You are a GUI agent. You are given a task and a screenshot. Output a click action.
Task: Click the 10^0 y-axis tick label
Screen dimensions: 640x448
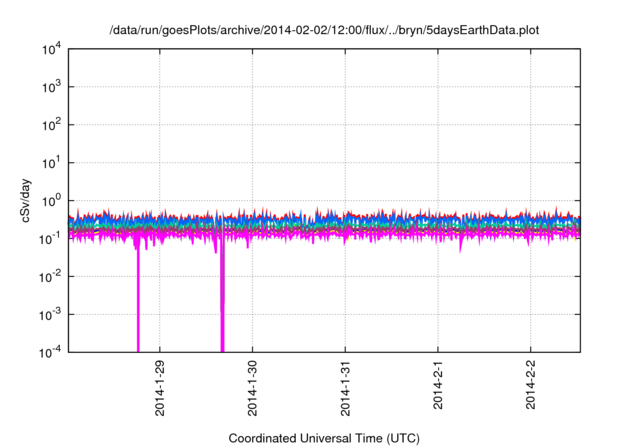pyautogui.click(x=51, y=201)
